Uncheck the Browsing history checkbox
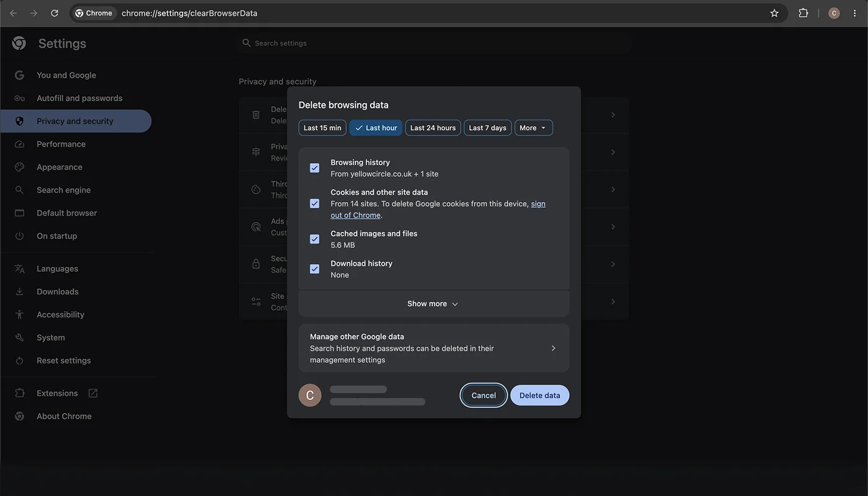Image resolution: width=868 pixels, height=496 pixels. tap(315, 168)
